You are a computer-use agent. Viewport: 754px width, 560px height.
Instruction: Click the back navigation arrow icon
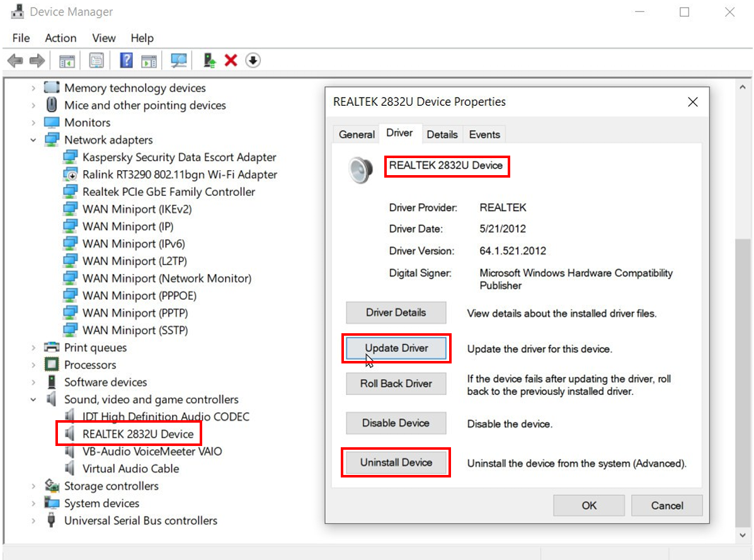(x=14, y=60)
